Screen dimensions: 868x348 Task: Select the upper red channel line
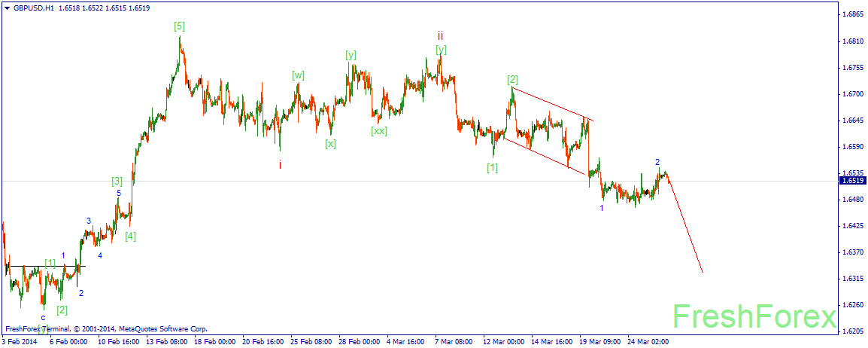click(552, 104)
